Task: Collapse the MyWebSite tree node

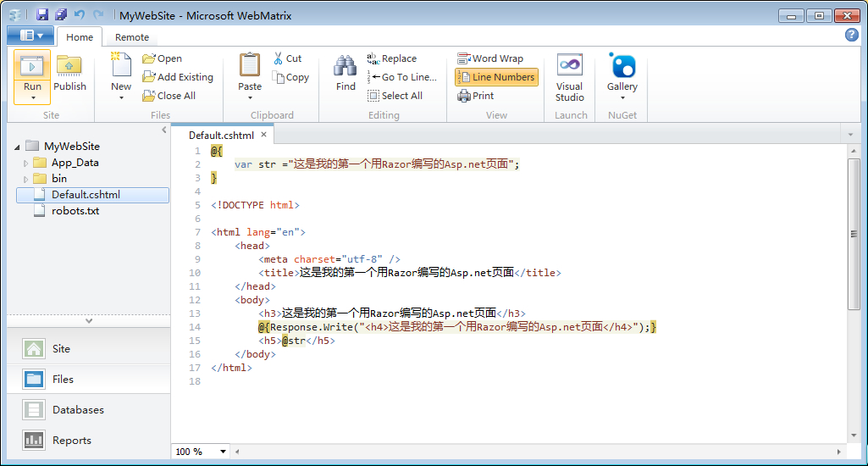Action: (x=17, y=147)
